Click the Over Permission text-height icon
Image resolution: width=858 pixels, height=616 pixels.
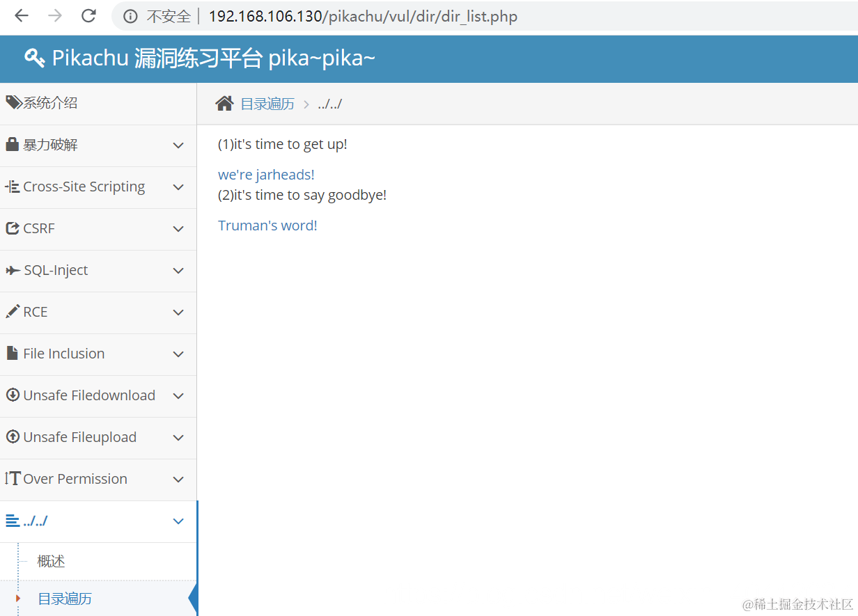(13, 479)
